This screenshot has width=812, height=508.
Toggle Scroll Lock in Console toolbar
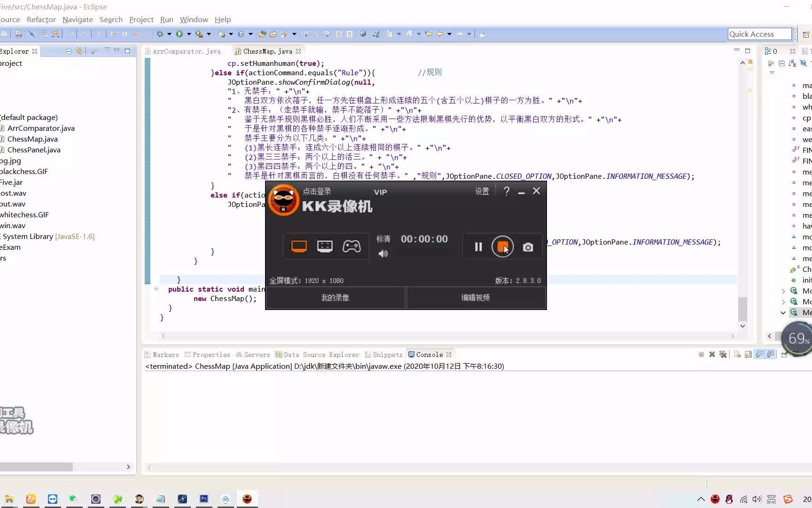748,354
